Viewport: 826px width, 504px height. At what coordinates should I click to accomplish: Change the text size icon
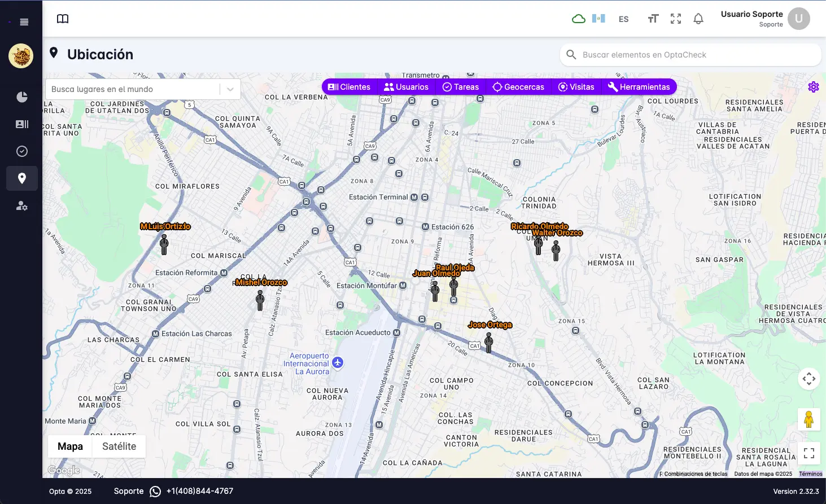click(x=653, y=19)
